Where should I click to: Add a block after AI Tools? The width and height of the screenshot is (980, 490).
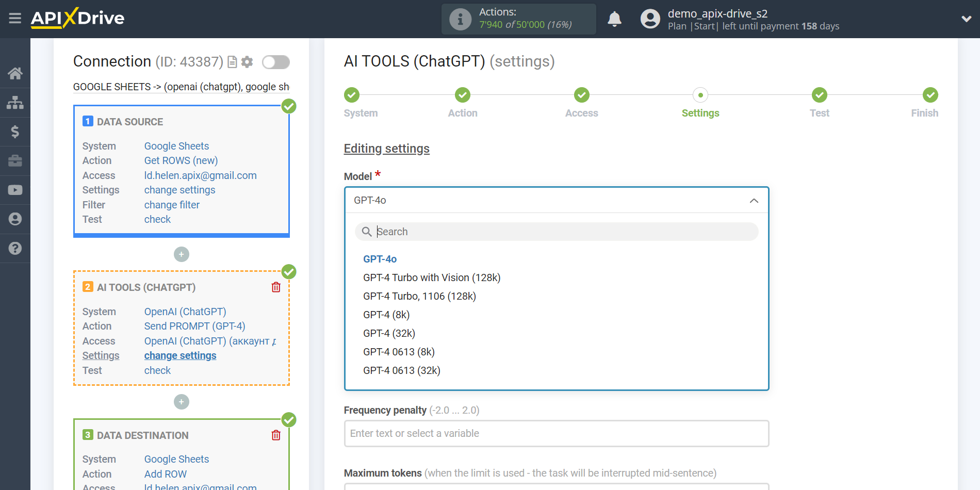[x=182, y=402]
